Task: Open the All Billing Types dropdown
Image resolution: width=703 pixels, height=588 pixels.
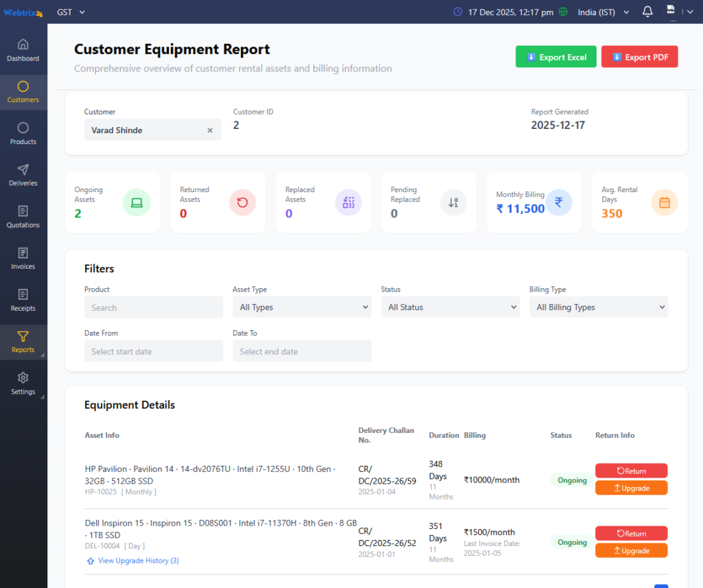Action: [599, 307]
